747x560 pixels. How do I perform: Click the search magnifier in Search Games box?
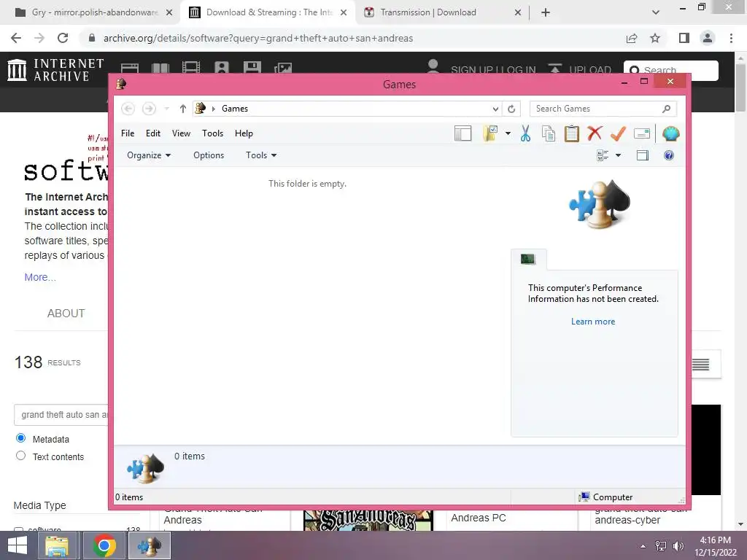pos(667,109)
